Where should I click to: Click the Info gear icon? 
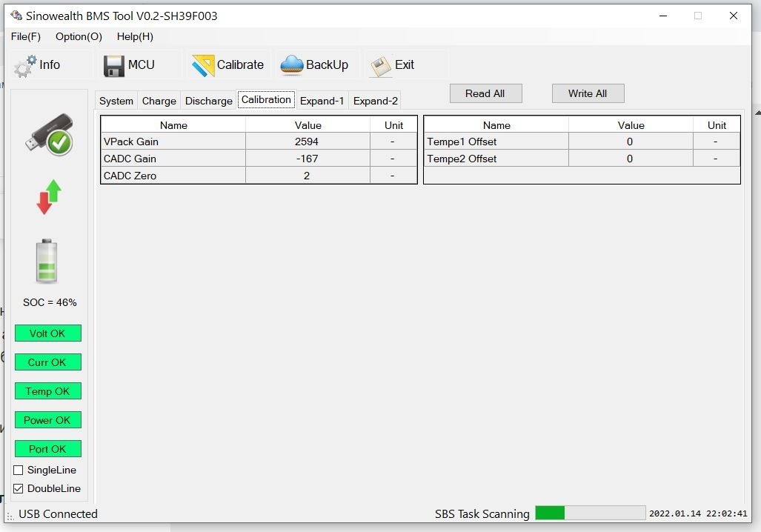coord(24,67)
